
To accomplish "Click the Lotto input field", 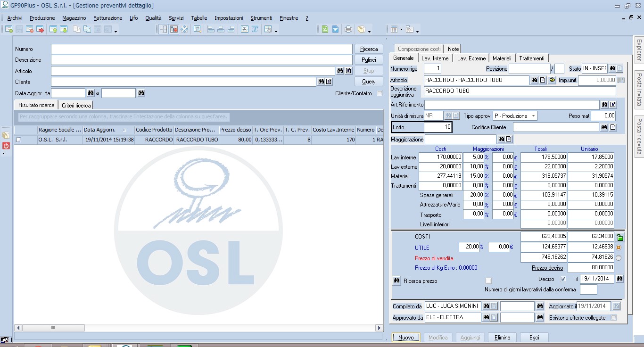I will 438,127.
